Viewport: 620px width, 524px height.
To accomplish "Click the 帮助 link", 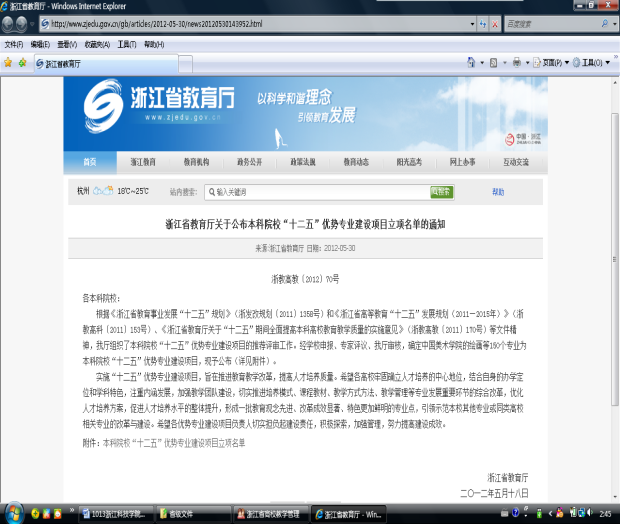I will (498, 191).
